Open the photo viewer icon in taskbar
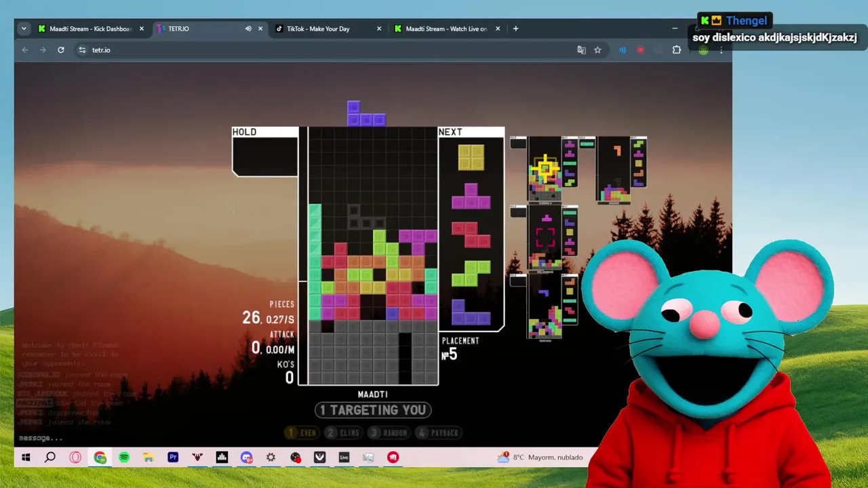Image resolution: width=868 pixels, height=488 pixels. (368, 457)
